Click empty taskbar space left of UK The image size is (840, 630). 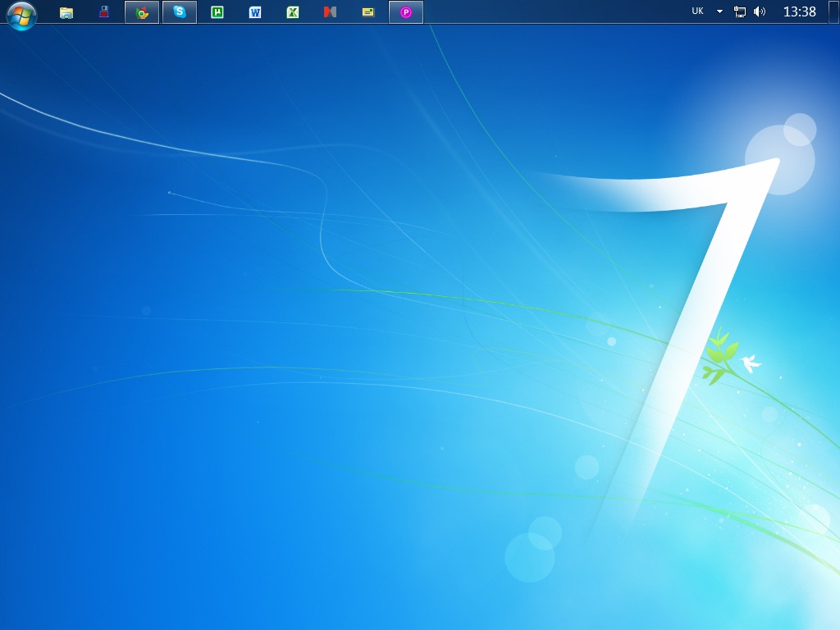tap(558, 11)
